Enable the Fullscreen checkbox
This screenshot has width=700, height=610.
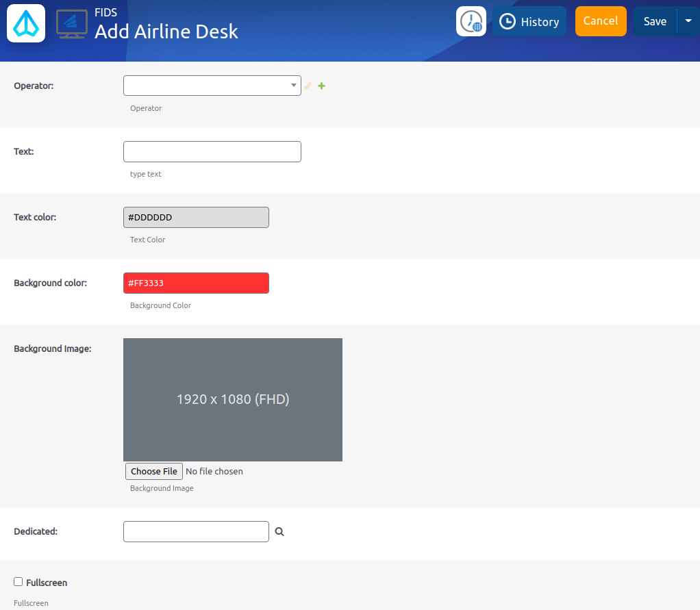coord(18,581)
